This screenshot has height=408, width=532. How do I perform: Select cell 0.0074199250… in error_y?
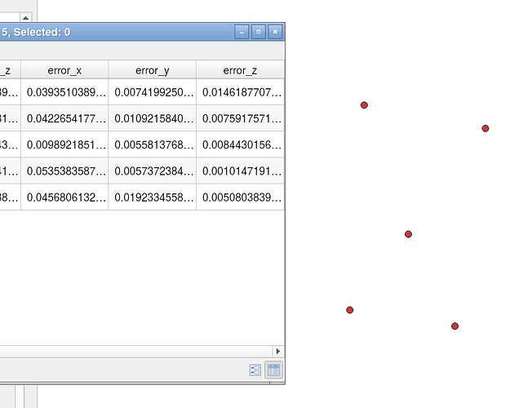pos(153,92)
